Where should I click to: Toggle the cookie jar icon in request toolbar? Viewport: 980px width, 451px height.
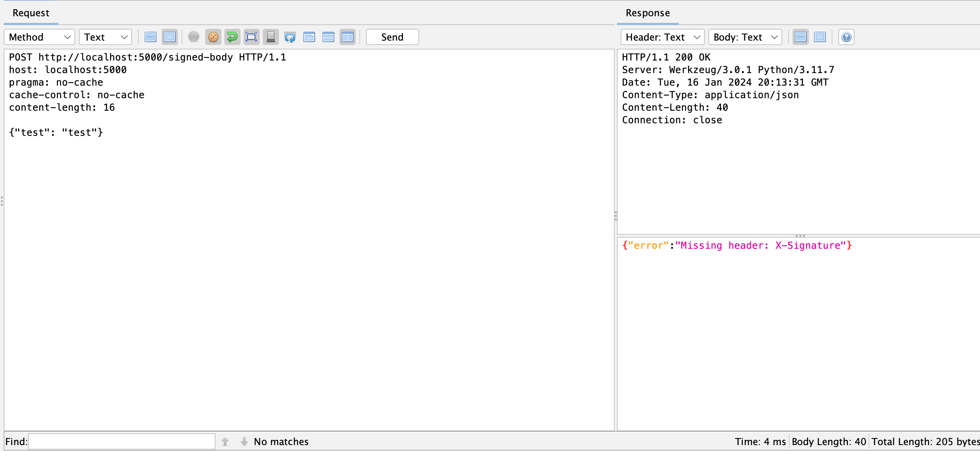click(213, 37)
